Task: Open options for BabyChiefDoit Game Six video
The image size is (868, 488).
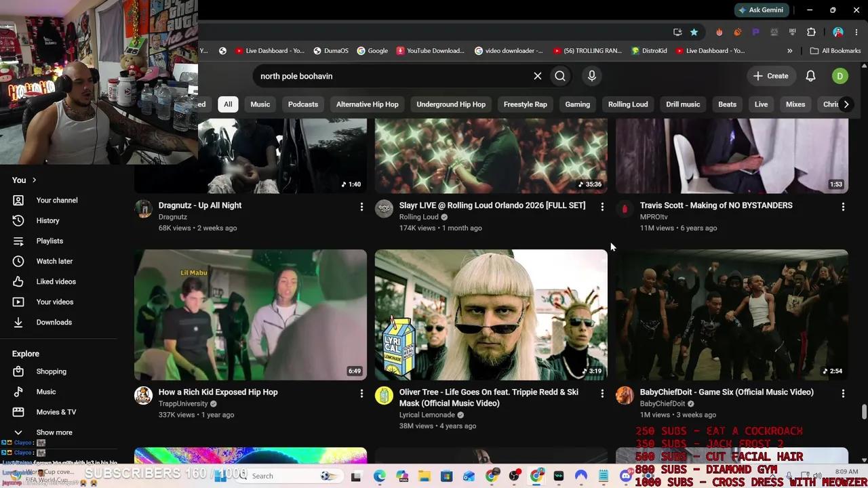Action: (x=843, y=393)
